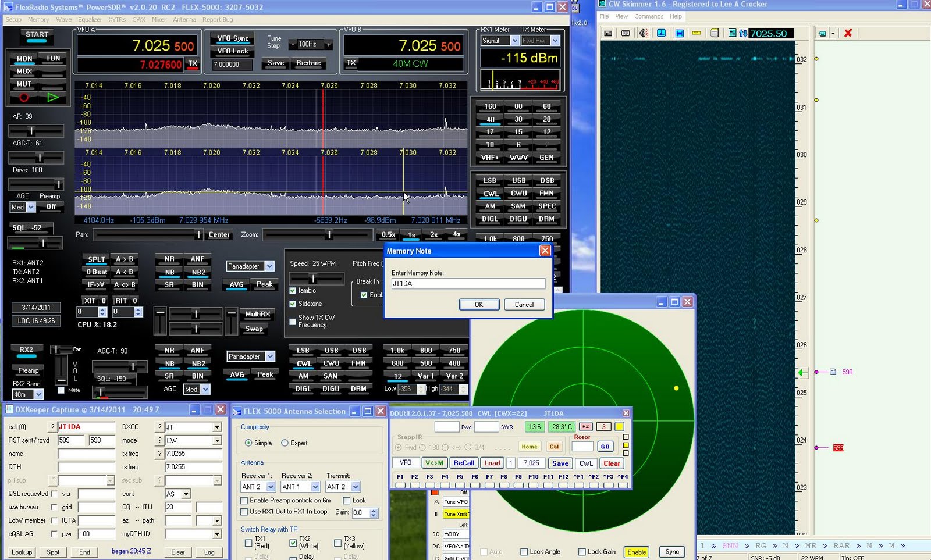Click the blue floppy disk icon in CW Skimmer
931x560 pixels.
[x=679, y=33]
